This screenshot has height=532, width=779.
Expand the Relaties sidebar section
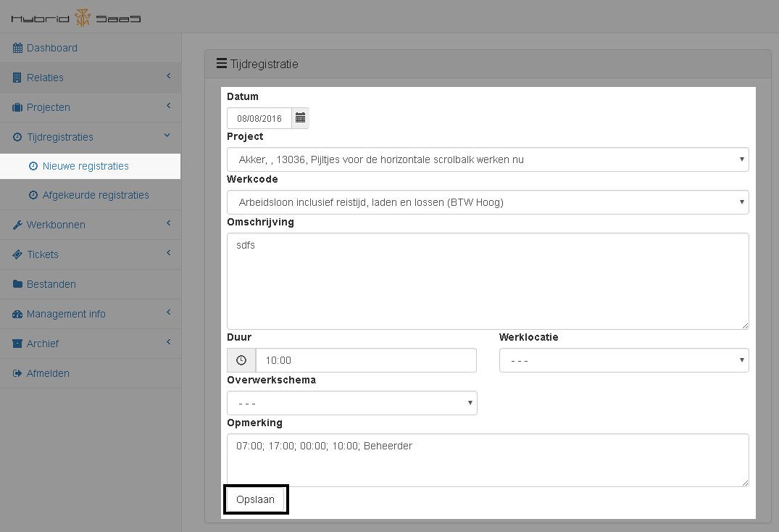45,78
